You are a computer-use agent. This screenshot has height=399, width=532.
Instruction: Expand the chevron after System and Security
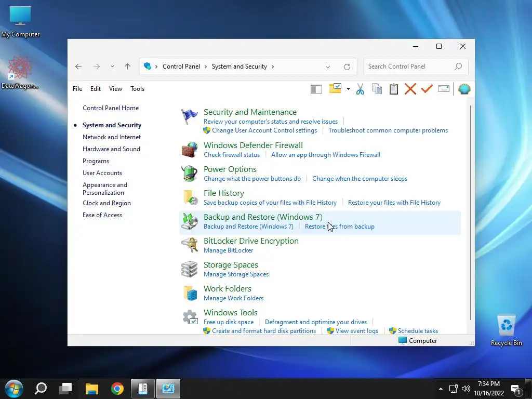coord(272,66)
